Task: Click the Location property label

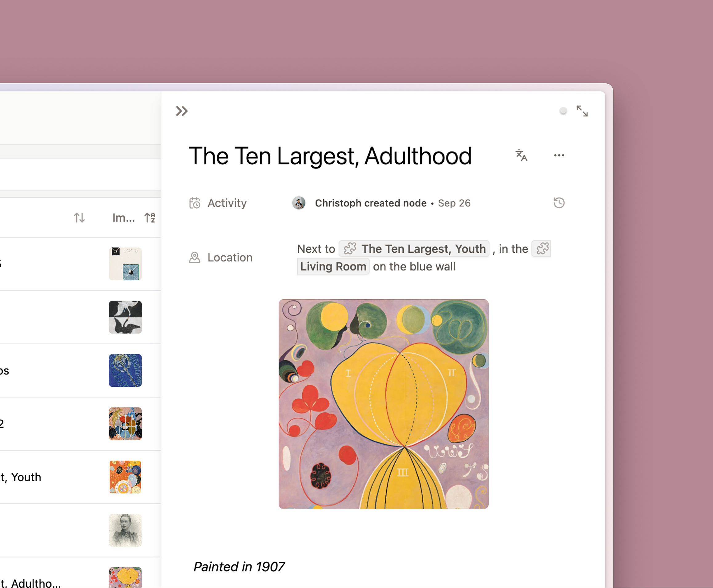Action: pyautogui.click(x=230, y=258)
